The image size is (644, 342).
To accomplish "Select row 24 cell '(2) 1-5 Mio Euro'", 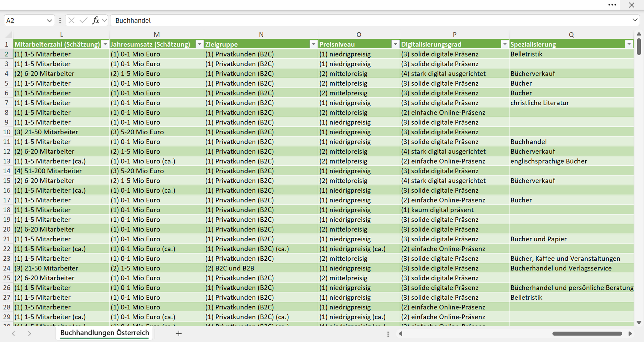I will click(x=157, y=268).
